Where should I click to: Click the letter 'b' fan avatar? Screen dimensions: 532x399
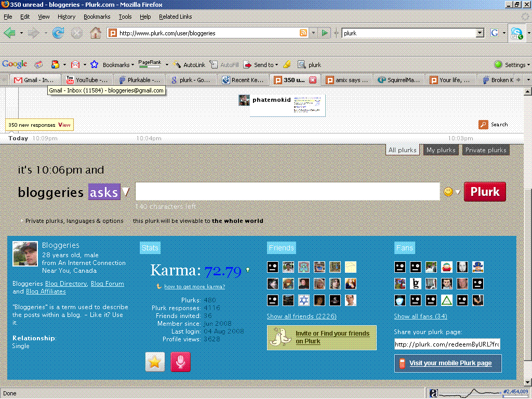click(416, 284)
